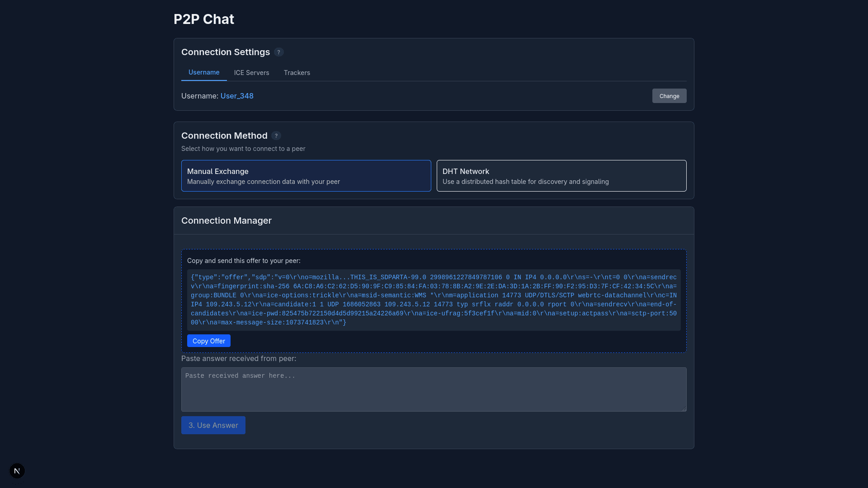Select the Manual Exchange connection method
Viewport: 868px width, 488px height.
click(306, 176)
